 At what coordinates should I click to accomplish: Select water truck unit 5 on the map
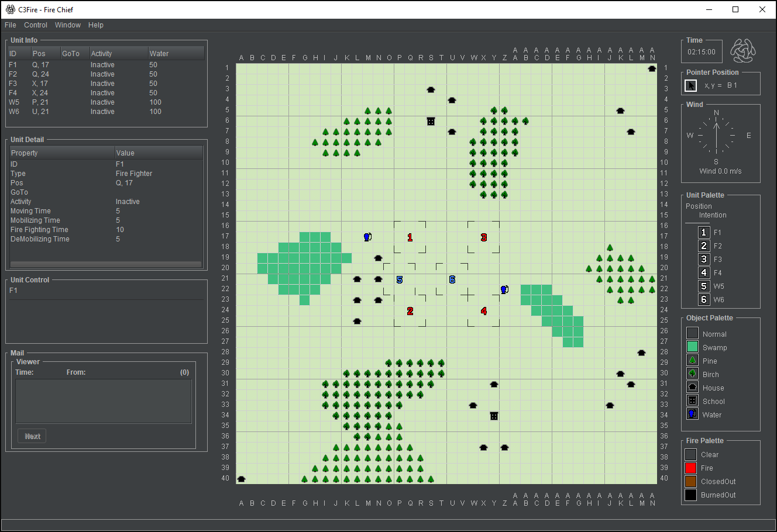coord(400,279)
